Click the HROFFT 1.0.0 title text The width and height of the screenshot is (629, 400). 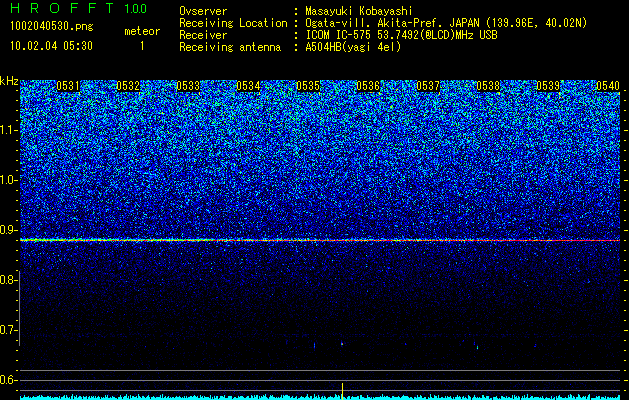click(x=79, y=8)
